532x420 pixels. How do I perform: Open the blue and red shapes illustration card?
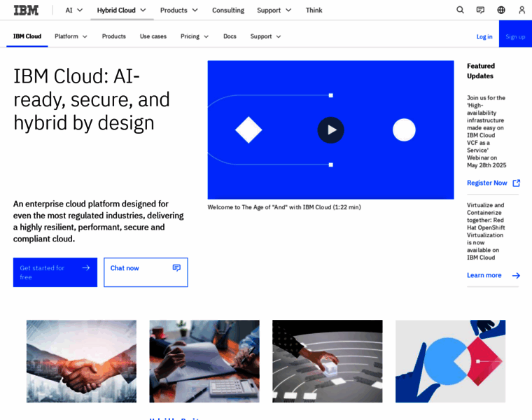pos(451,361)
